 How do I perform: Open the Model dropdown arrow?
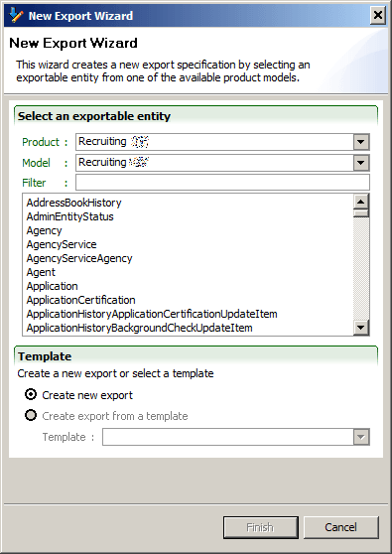361,163
